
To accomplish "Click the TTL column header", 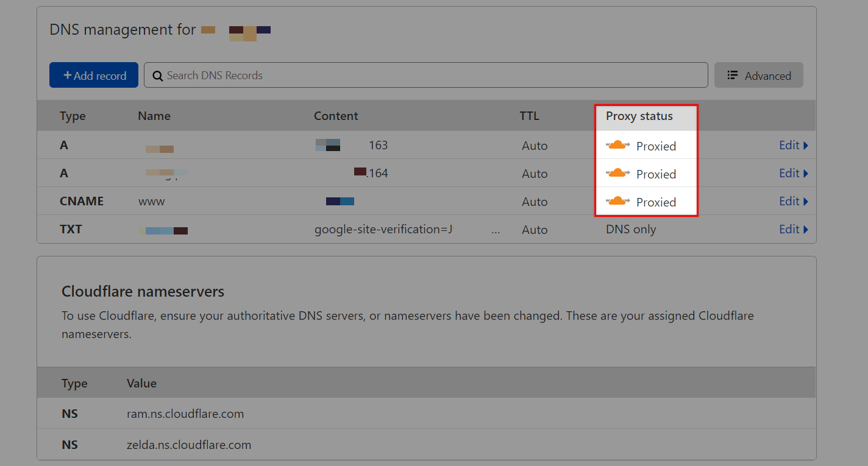I will point(529,116).
